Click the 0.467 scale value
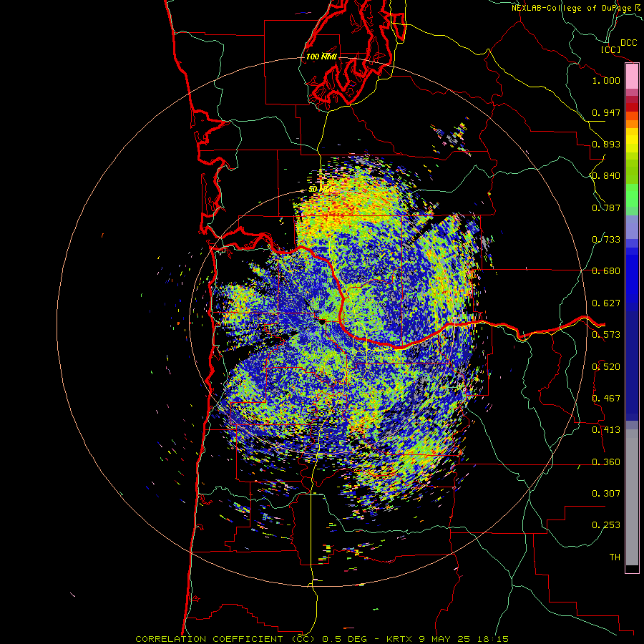The width and height of the screenshot is (644, 644). pyautogui.click(x=606, y=399)
